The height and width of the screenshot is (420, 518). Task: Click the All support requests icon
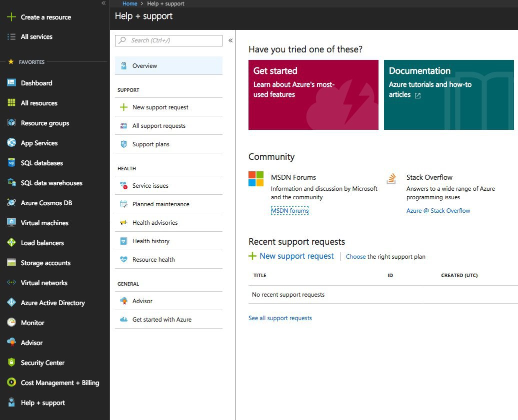point(123,126)
